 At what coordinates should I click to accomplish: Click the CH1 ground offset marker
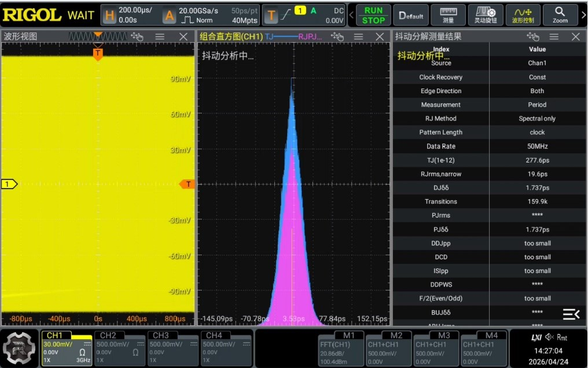click(9, 184)
